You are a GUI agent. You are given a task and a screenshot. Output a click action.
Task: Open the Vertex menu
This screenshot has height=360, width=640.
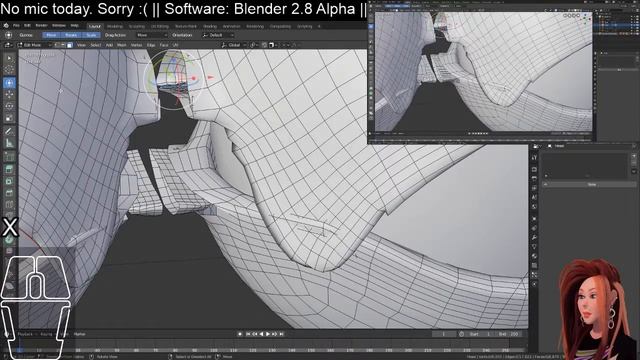[x=136, y=45]
